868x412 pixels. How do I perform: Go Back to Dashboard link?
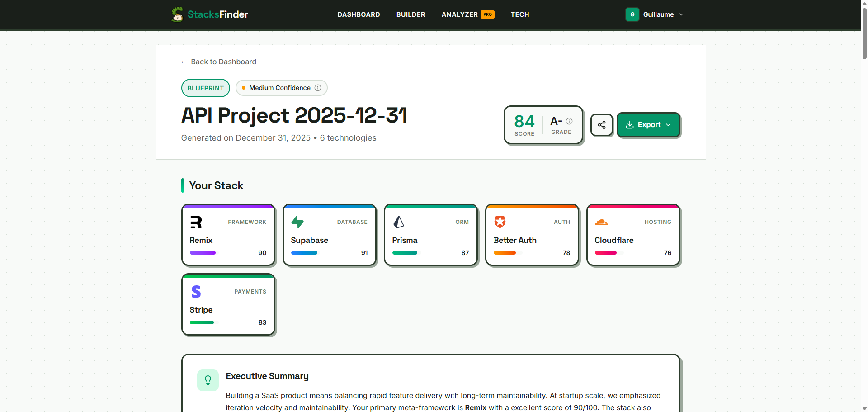(x=218, y=62)
